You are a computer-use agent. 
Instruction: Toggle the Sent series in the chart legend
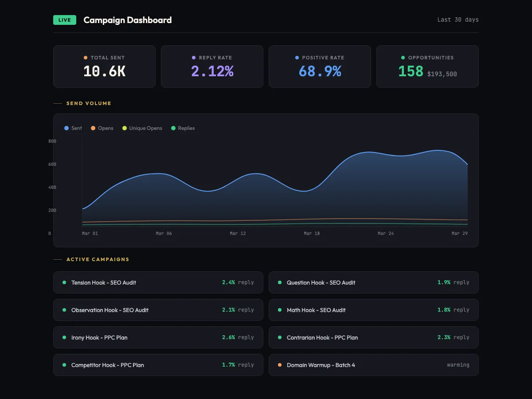click(x=73, y=128)
